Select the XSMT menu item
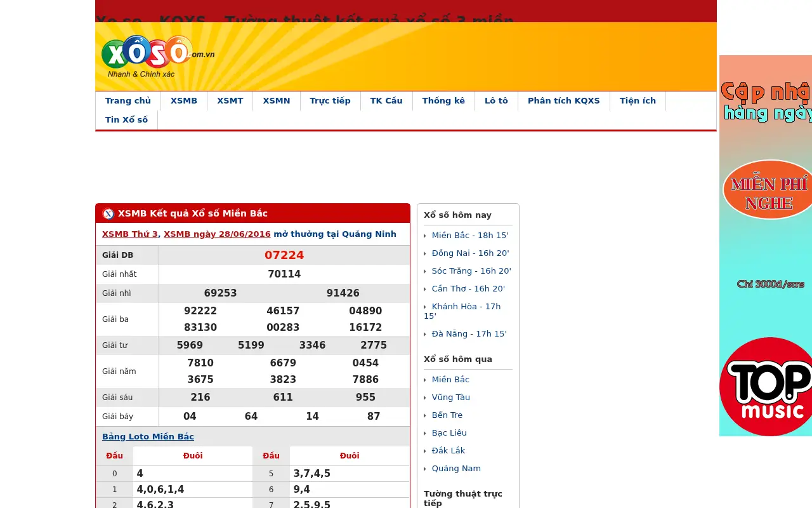Image resolution: width=812 pixels, height=508 pixels. [x=230, y=101]
